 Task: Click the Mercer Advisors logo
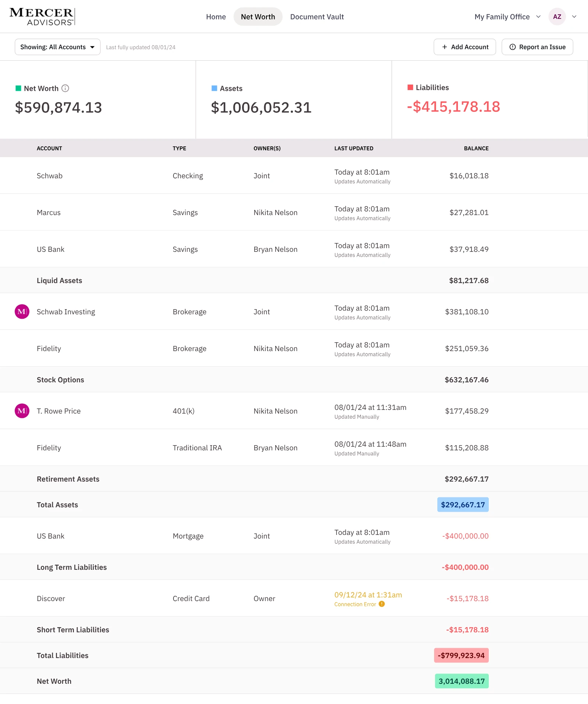[x=42, y=17]
